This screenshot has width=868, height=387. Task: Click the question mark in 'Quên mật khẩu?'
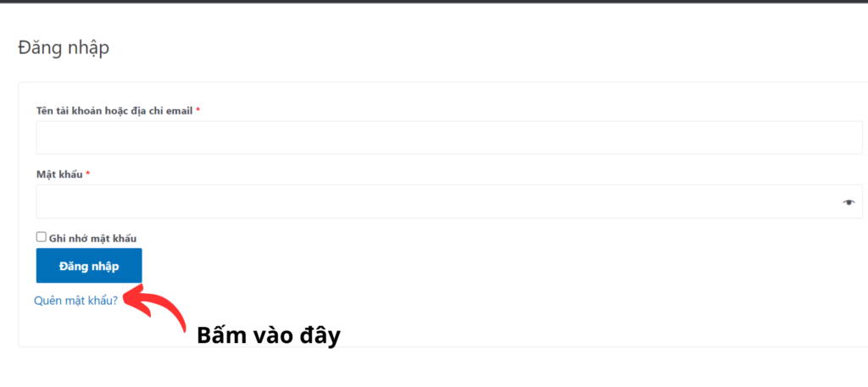114,300
